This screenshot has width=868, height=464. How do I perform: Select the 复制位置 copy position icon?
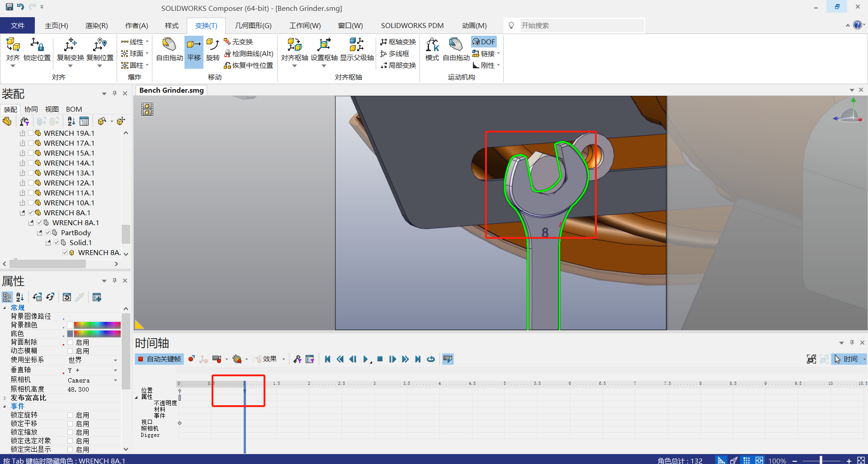(99, 45)
